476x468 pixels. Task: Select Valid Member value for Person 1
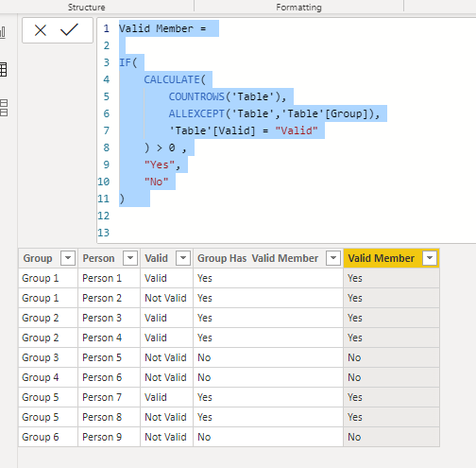click(391, 278)
